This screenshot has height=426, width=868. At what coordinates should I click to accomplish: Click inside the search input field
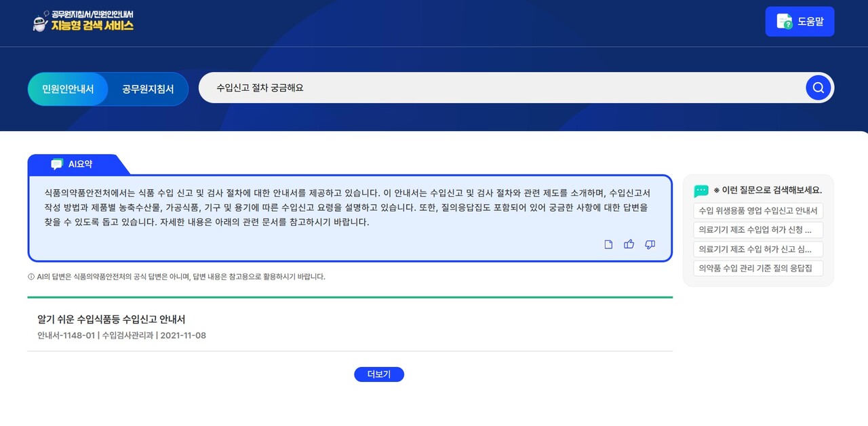(407, 88)
